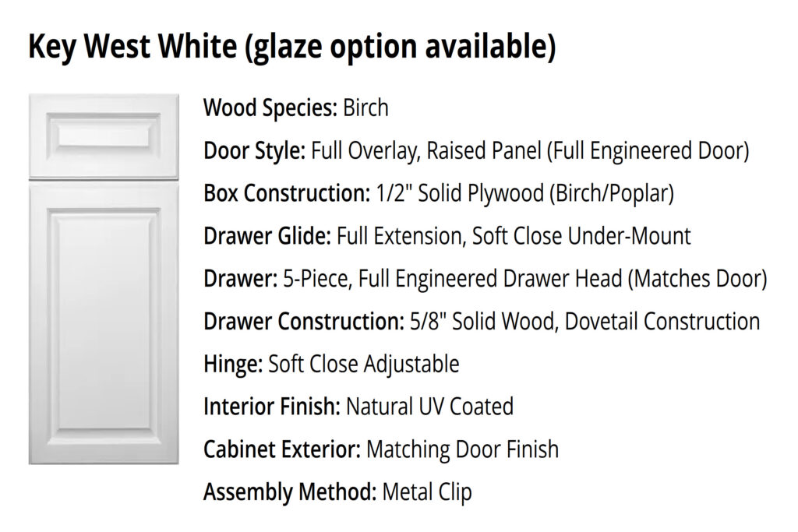798x532 pixels.
Task: Click the Key West White heading
Action: click(x=292, y=46)
